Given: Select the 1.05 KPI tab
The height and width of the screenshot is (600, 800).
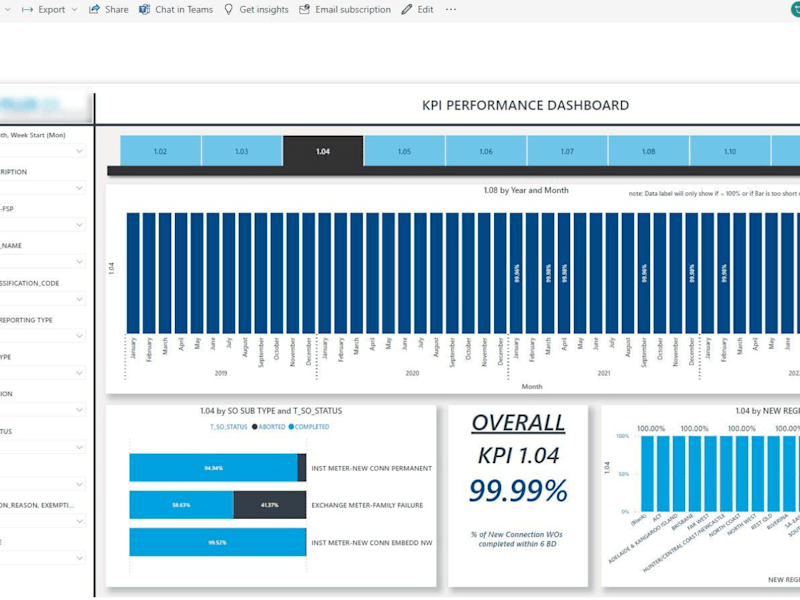Looking at the screenshot, I should [405, 151].
